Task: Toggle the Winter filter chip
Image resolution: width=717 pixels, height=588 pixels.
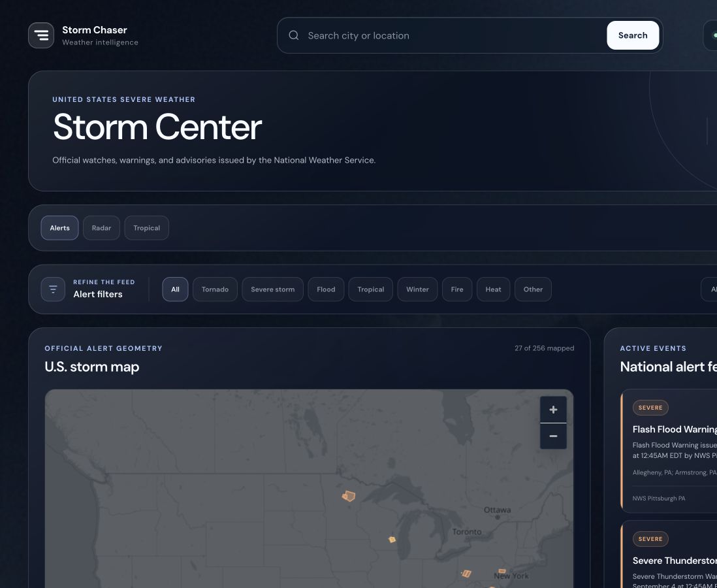Action: point(417,289)
